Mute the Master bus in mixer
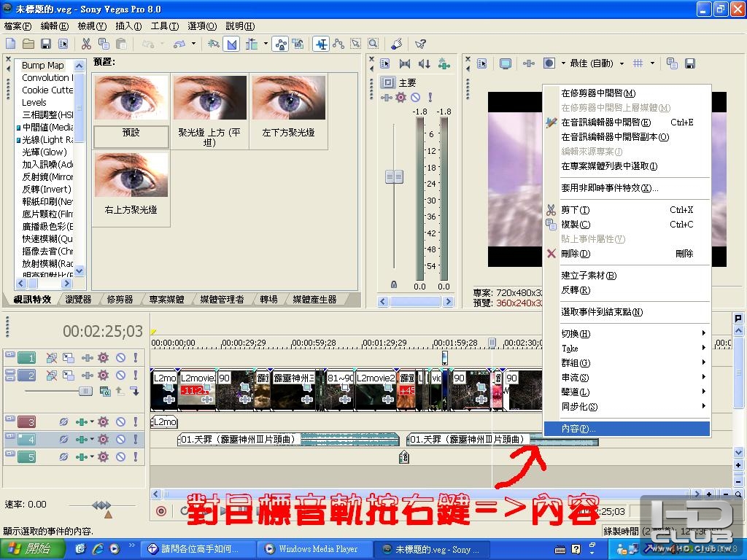Viewport: 747px width, 560px height. tap(415, 98)
